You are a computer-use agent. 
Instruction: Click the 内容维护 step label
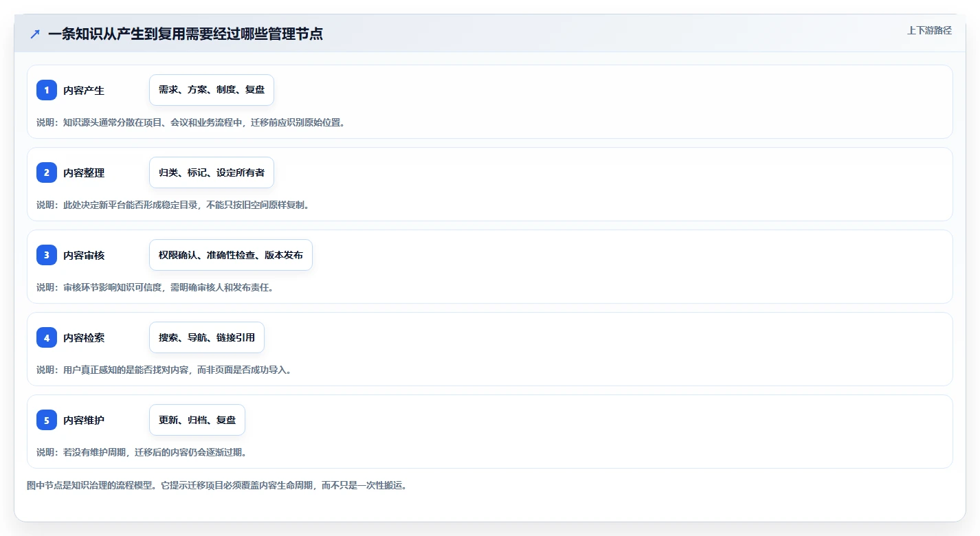coord(84,420)
